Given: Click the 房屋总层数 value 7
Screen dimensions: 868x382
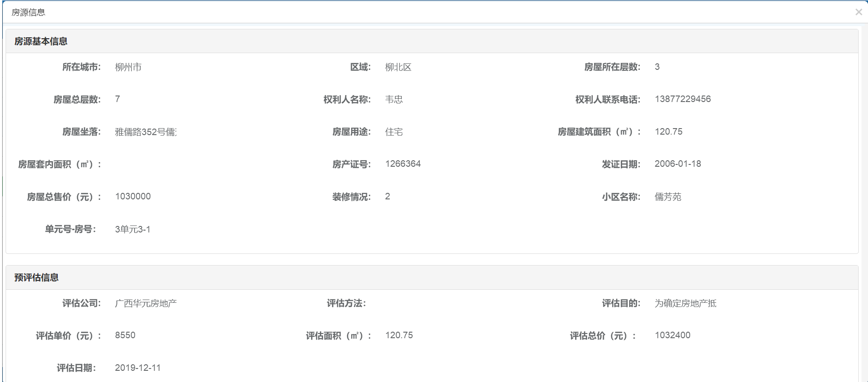Looking at the screenshot, I should pyautogui.click(x=117, y=99).
